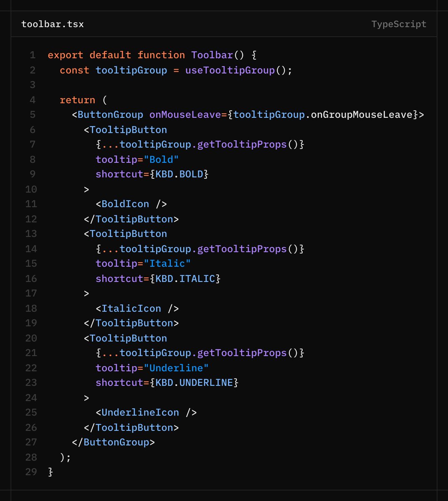448x501 pixels.
Task: Click the 'const' keyword
Action: click(74, 70)
